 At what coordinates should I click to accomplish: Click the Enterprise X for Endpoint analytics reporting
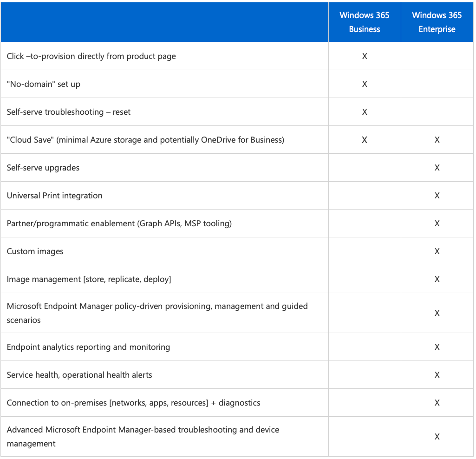pos(437,347)
